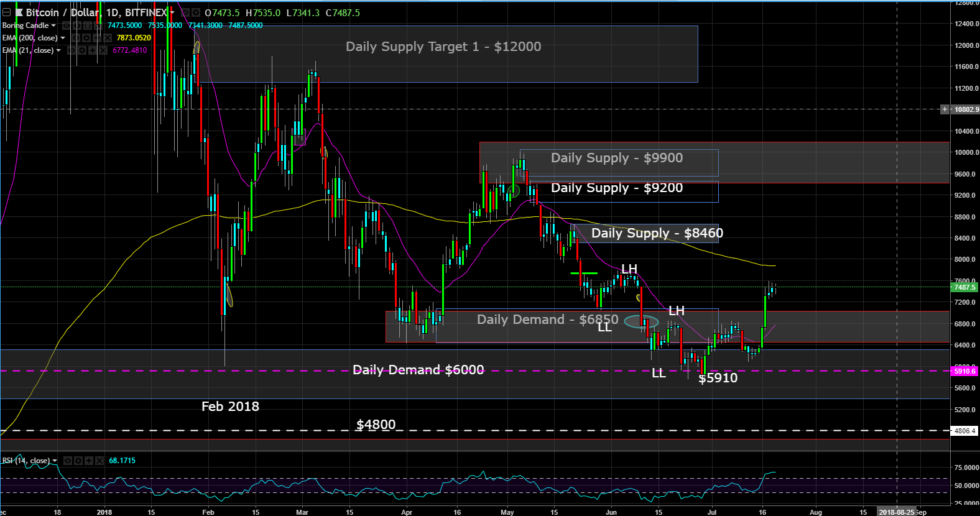
Task: Click the plus button on the price axis crosshair
Action: click(x=945, y=109)
